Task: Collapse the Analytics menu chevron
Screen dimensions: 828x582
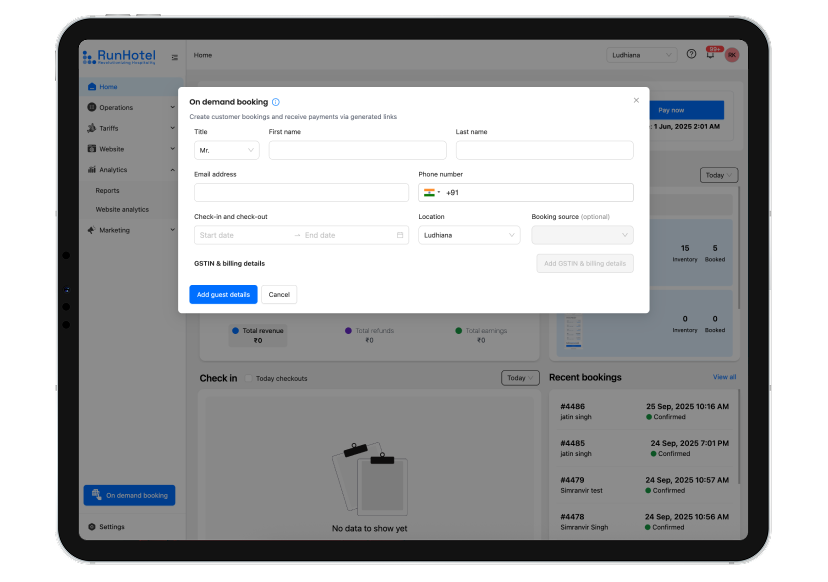Action: [x=173, y=170]
